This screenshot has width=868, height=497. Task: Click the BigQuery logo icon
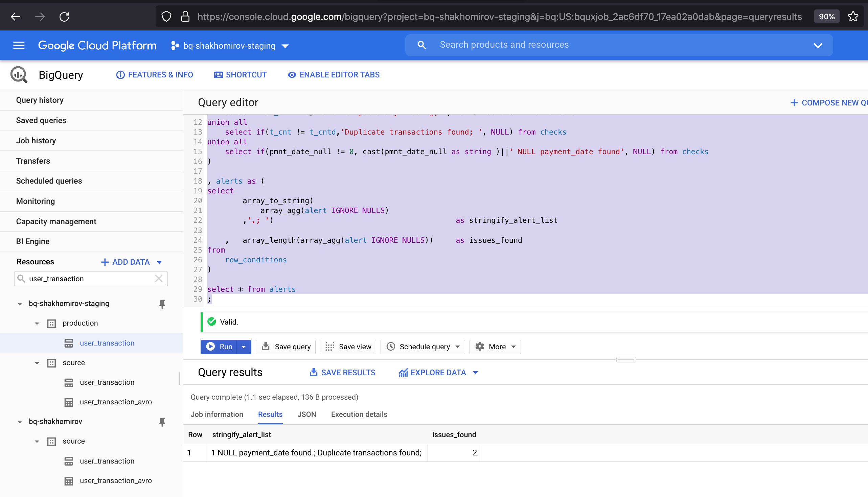19,75
